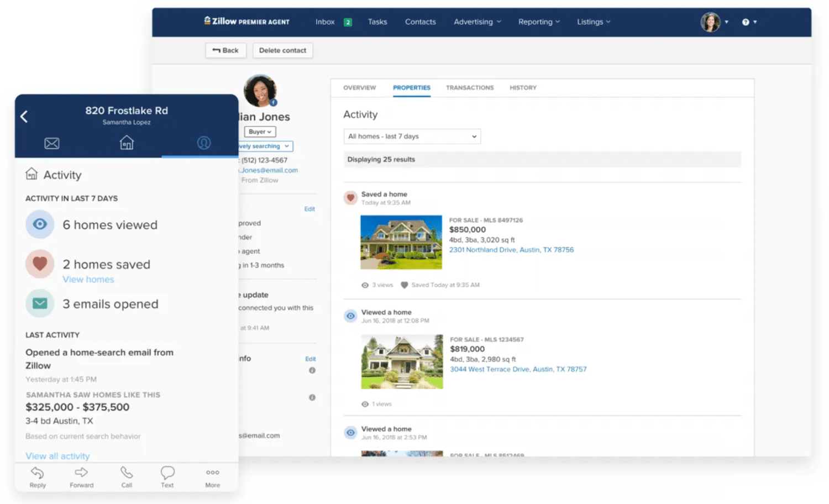Select the Text message icon

(x=167, y=473)
